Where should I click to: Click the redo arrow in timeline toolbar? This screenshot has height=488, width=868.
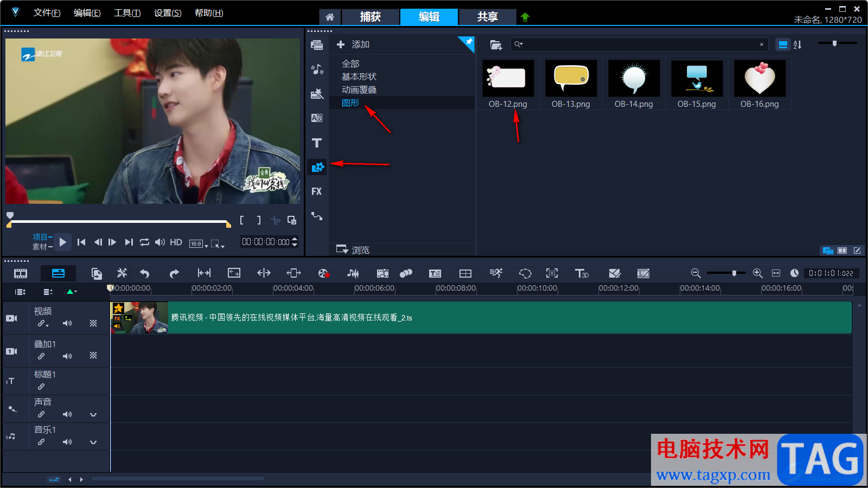[174, 273]
